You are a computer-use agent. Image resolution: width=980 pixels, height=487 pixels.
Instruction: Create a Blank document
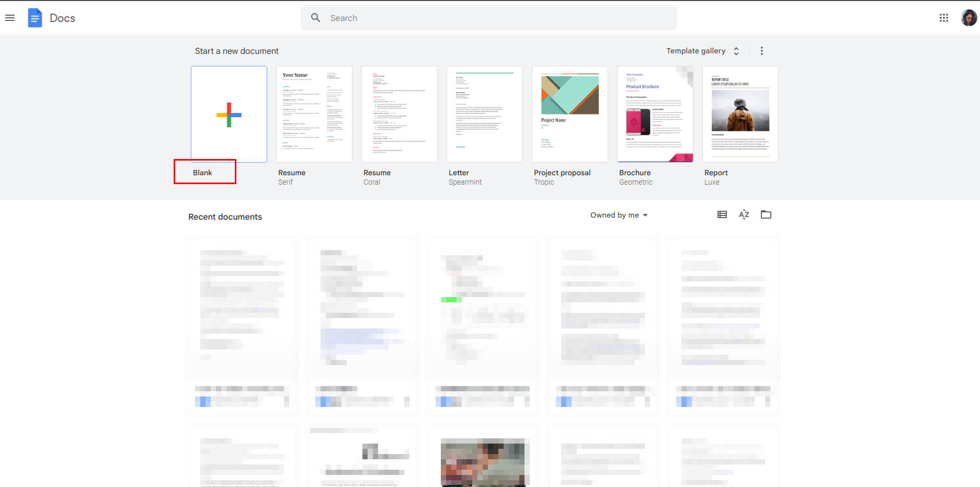229,114
